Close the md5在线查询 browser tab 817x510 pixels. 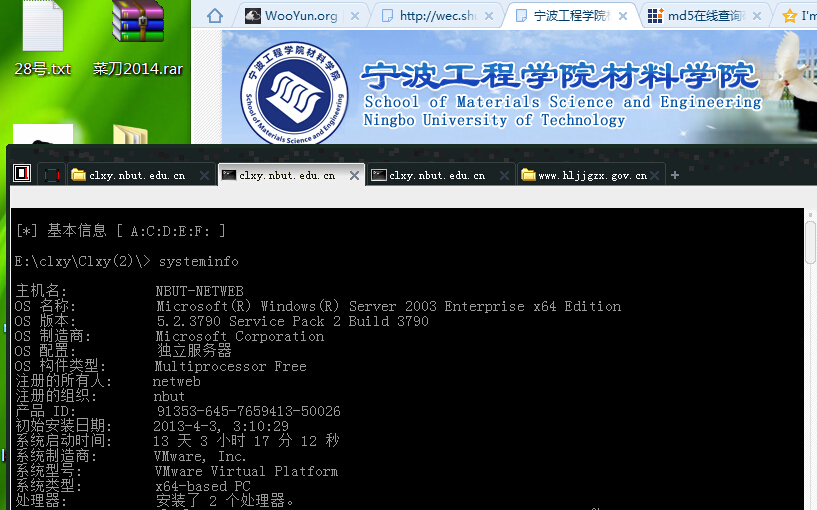pyautogui.click(x=757, y=16)
